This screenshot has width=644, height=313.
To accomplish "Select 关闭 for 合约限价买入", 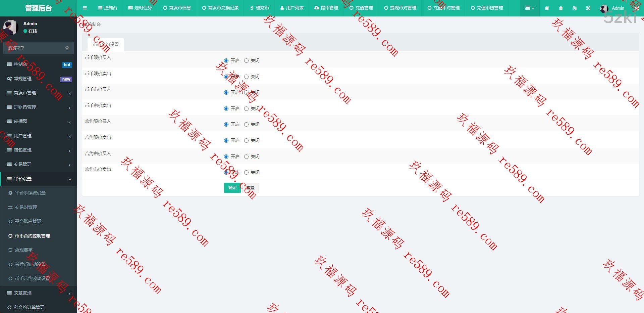I will tap(247, 125).
